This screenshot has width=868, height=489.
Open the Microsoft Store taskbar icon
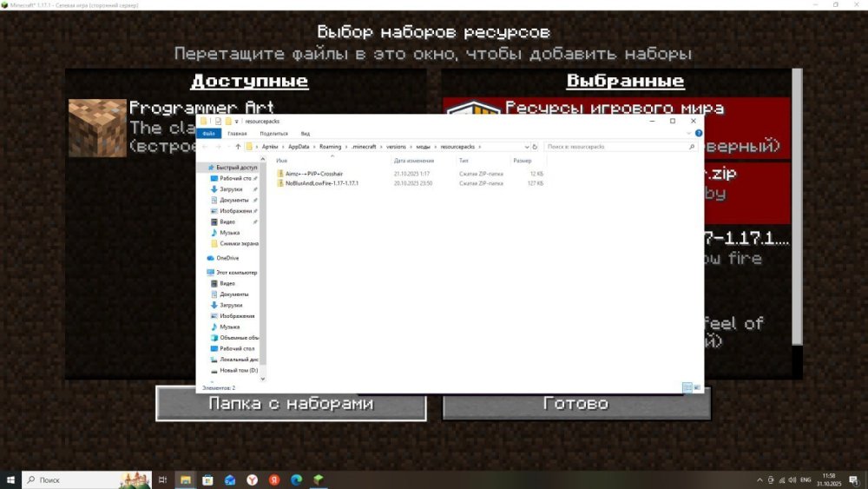(x=207, y=479)
